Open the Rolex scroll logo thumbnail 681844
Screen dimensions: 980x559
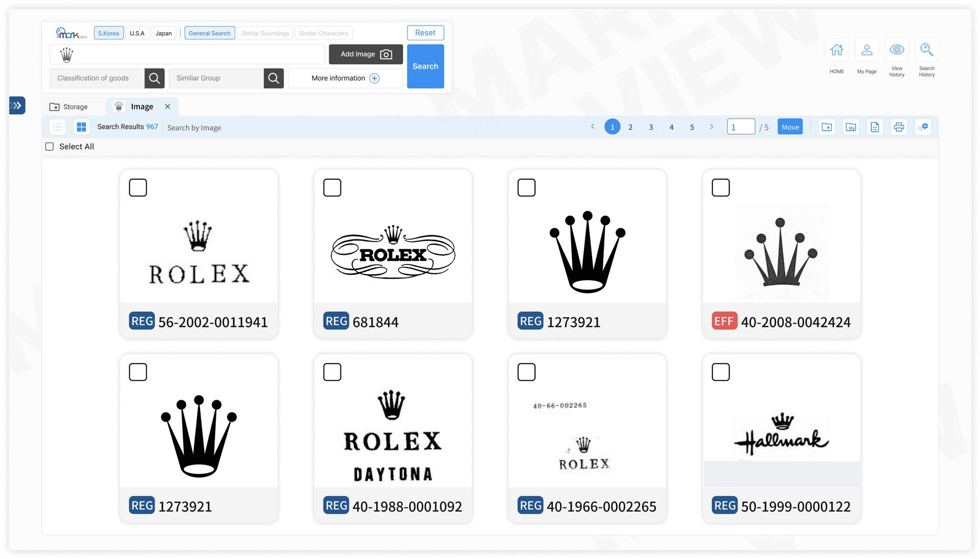click(393, 252)
